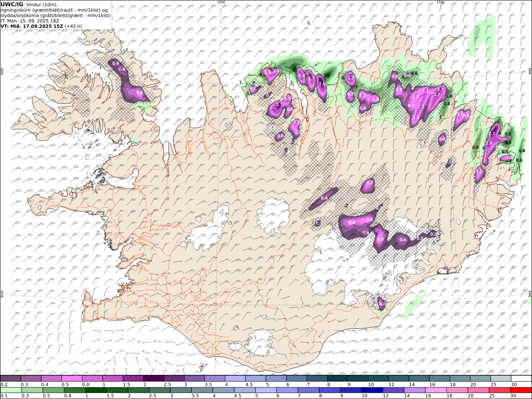Pick darkest green rain swatch between 1 and 1.5

point(96,390)
